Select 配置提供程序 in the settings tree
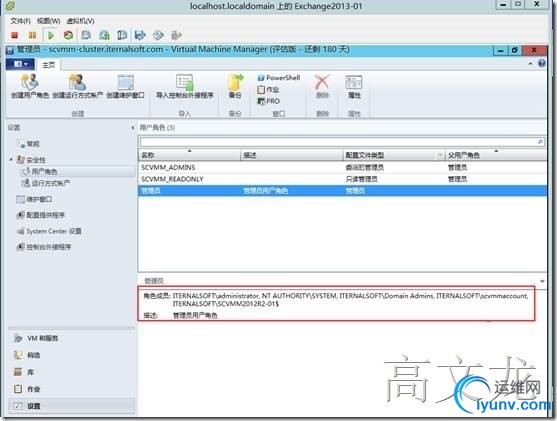Screen dimensions: 557x421 [41, 215]
